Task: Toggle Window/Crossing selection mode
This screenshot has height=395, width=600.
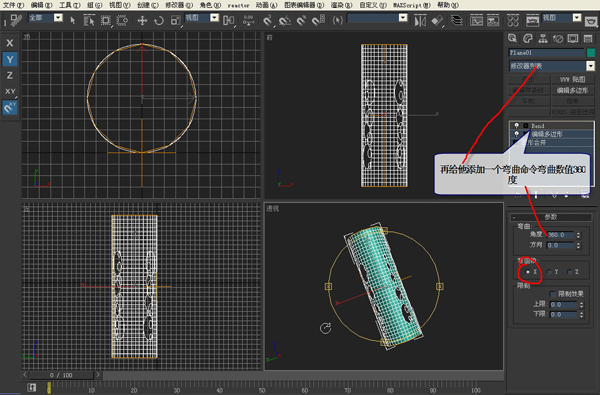Action: [122, 20]
